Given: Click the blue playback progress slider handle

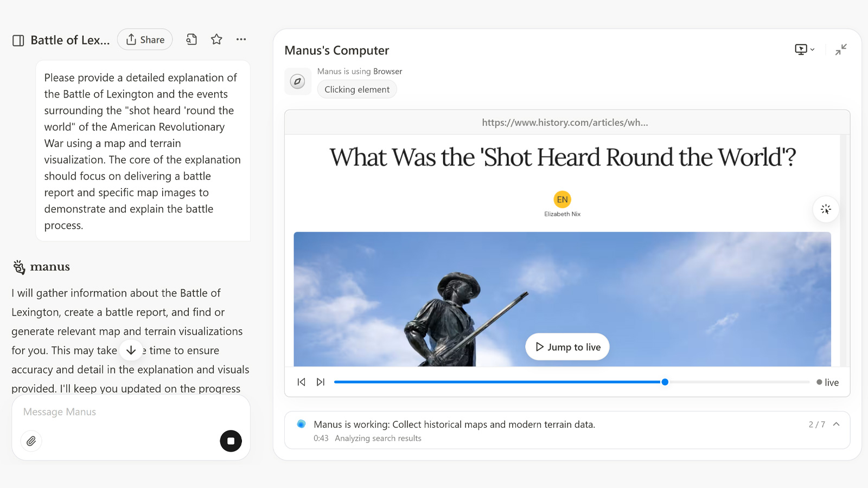Looking at the screenshot, I should 665,382.
